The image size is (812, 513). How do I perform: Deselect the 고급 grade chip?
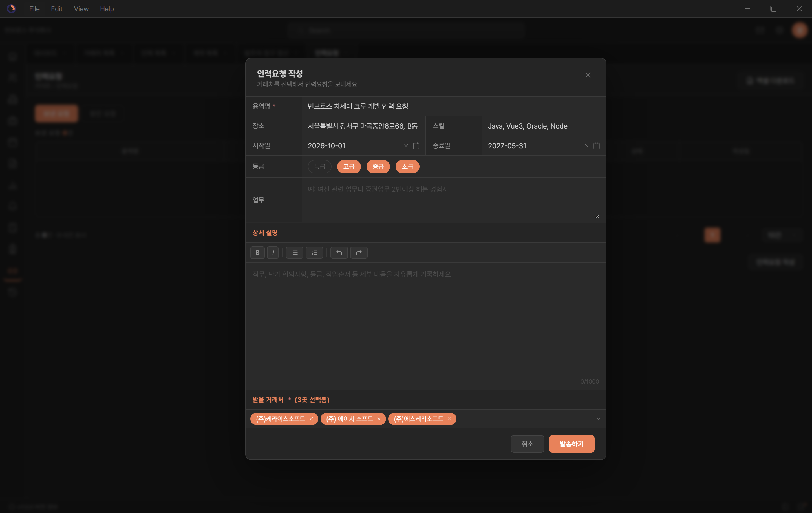click(x=349, y=167)
